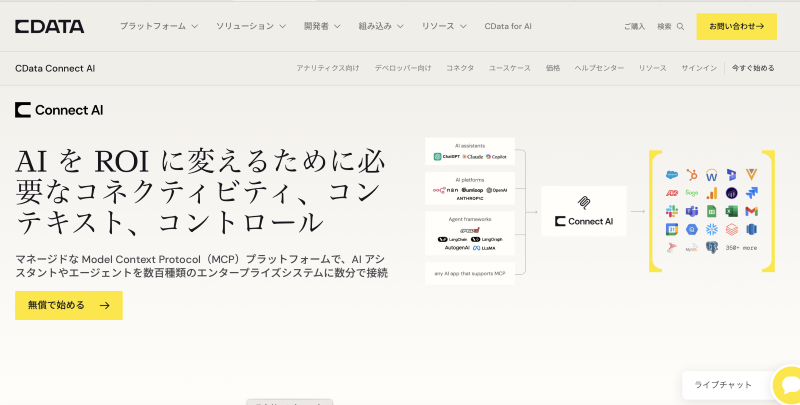Image resolution: width=800 pixels, height=405 pixels.
Task: Expand the プラットフォーム dropdown menu
Action: [x=159, y=26]
